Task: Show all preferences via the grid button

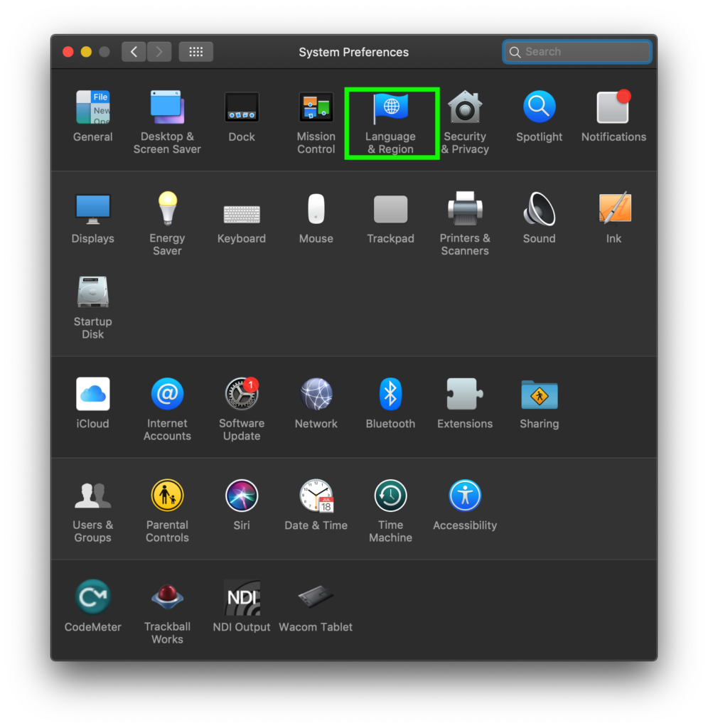Action: pyautogui.click(x=195, y=51)
